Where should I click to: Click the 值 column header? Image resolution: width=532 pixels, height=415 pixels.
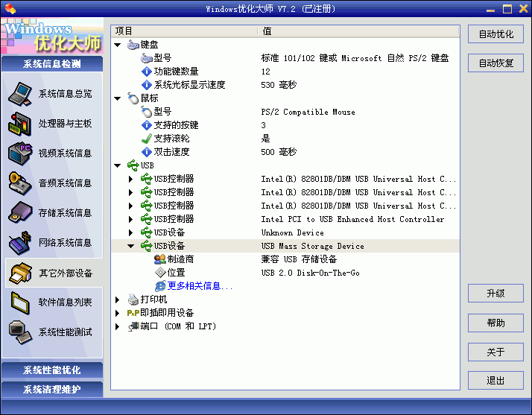pos(358,31)
